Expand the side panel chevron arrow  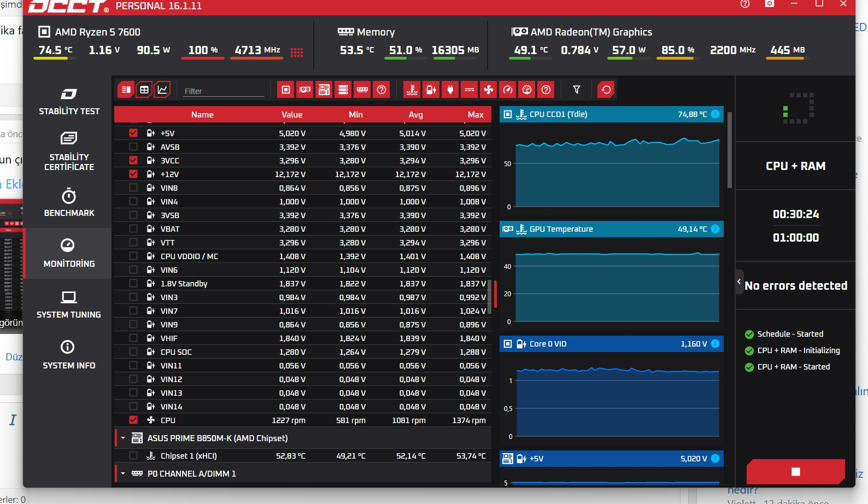click(739, 282)
